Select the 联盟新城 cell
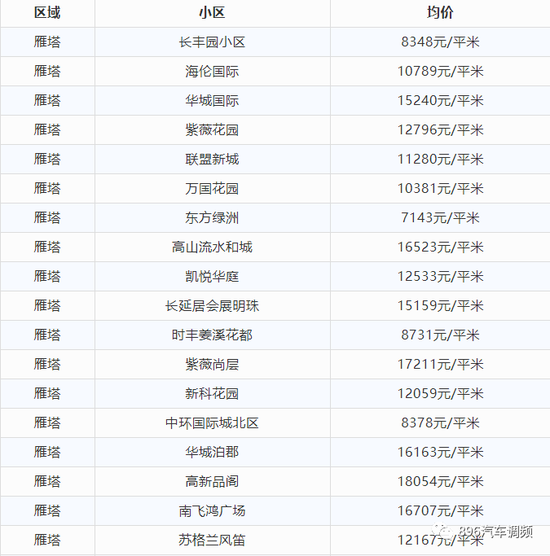Screen dimensions: 550x556 click(212, 160)
